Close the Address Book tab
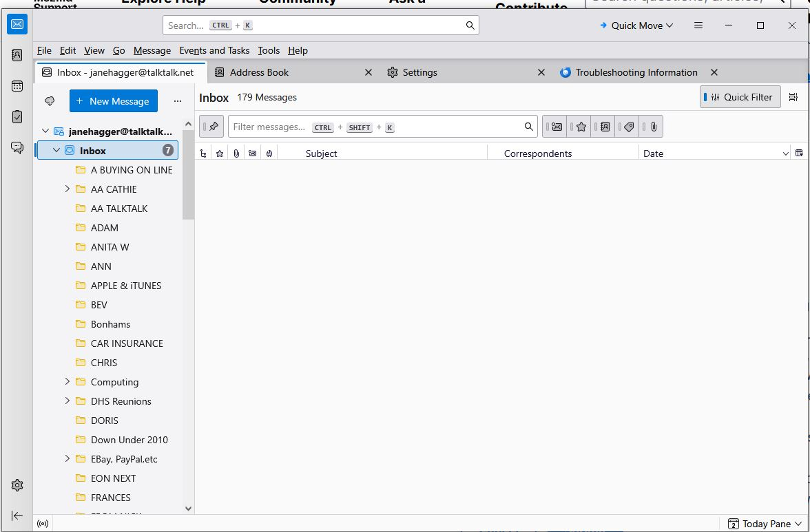The height and width of the screenshot is (532, 810). tap(368, 72)
